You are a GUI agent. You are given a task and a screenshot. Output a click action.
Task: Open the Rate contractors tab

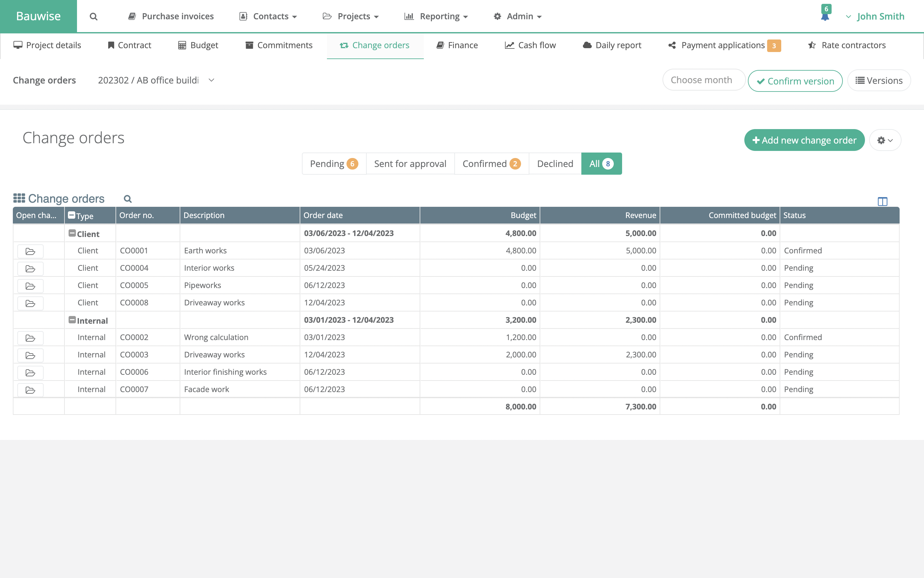pos(847,45)
